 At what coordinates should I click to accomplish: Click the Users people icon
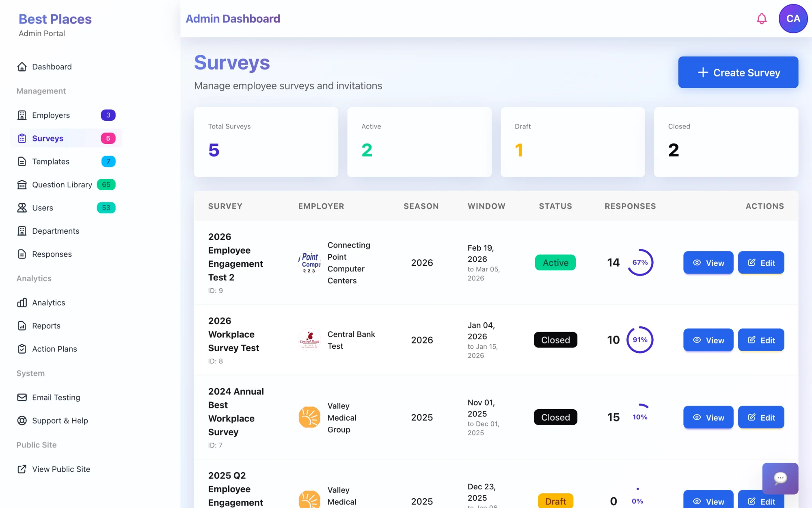(x=22, y=208)
